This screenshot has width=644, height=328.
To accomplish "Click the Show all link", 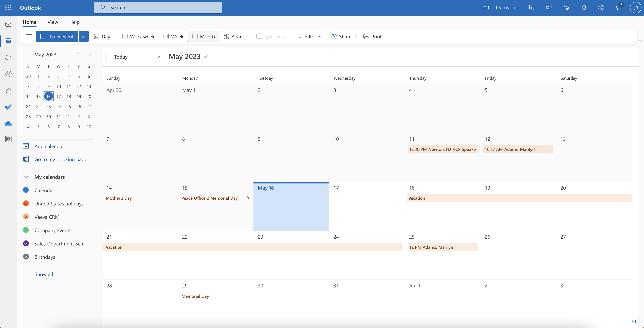I will 44,274.
